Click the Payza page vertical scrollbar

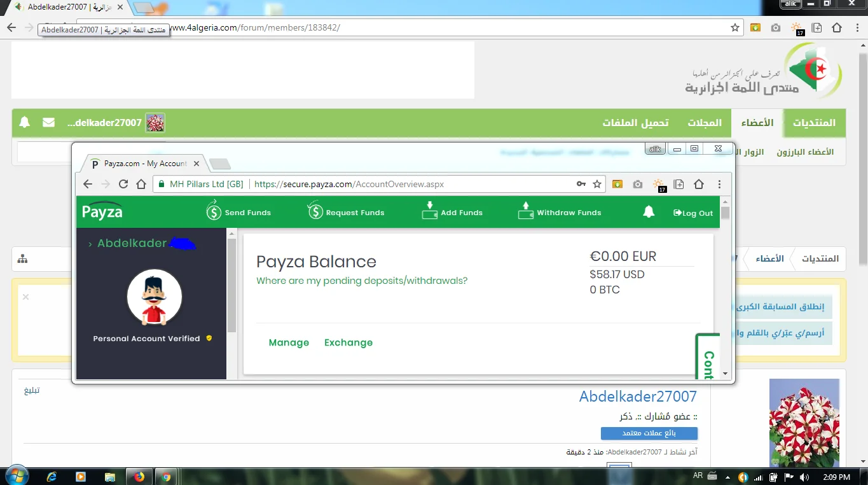point(726,286)
